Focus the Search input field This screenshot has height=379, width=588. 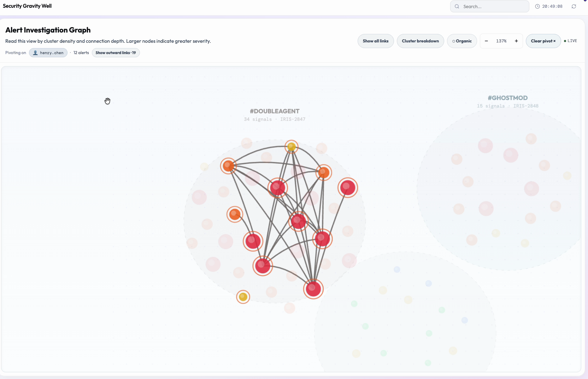coord(489,6)
